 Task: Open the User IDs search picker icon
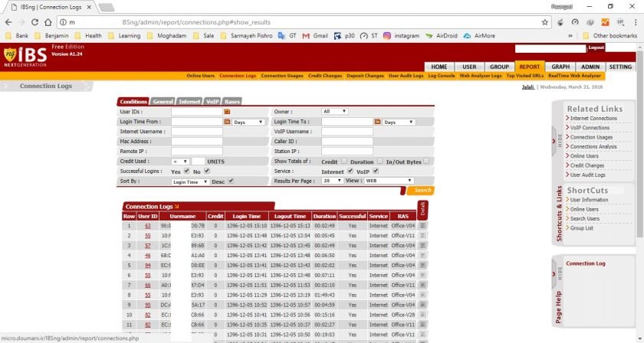(x=227, y=112)
